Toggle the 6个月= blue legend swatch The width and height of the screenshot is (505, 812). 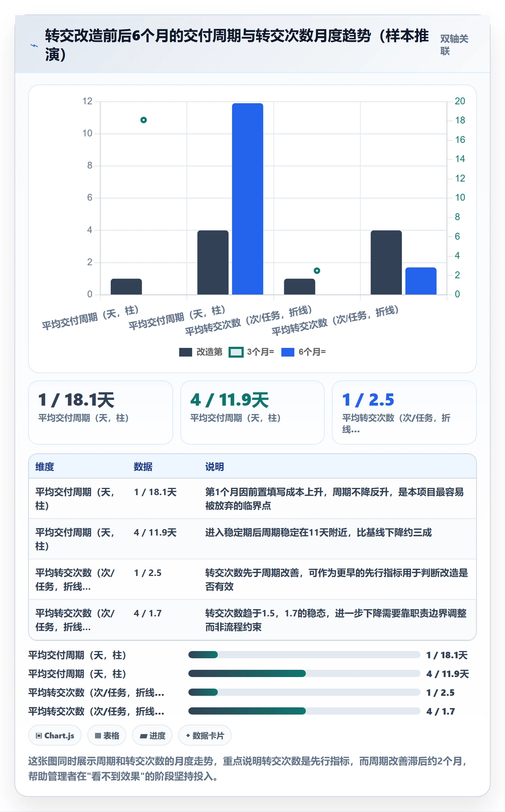[287, 352]
